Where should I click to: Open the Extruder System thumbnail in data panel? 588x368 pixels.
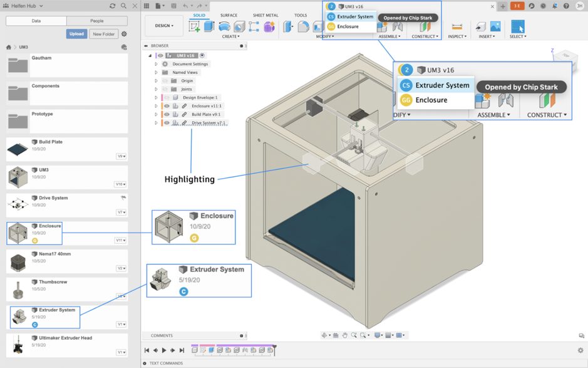(18, 317)
